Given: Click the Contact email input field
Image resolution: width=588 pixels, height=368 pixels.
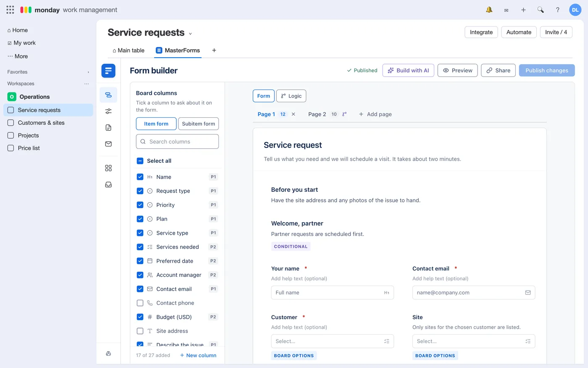Looking at the screenshot, I should (474, 293).
